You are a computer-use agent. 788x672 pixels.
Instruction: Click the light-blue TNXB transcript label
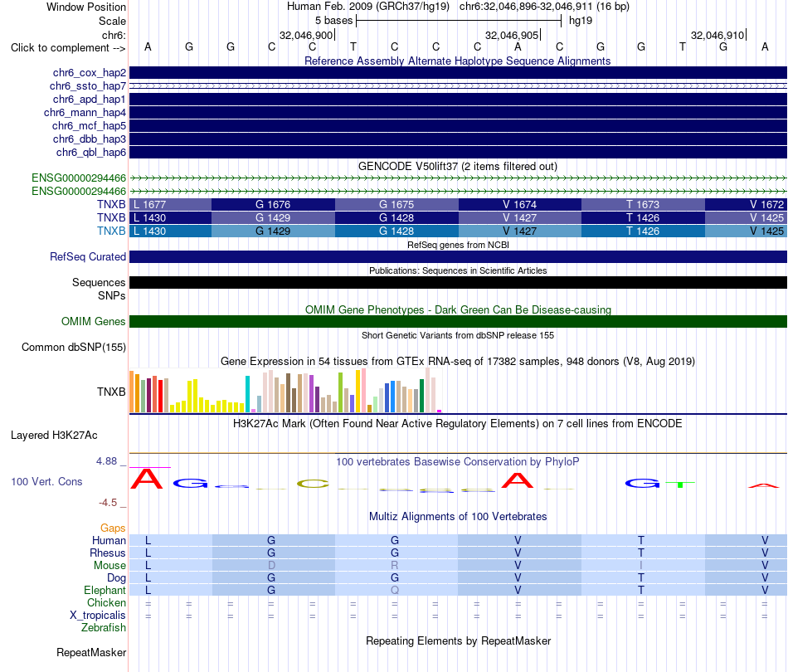click(111, 231)
